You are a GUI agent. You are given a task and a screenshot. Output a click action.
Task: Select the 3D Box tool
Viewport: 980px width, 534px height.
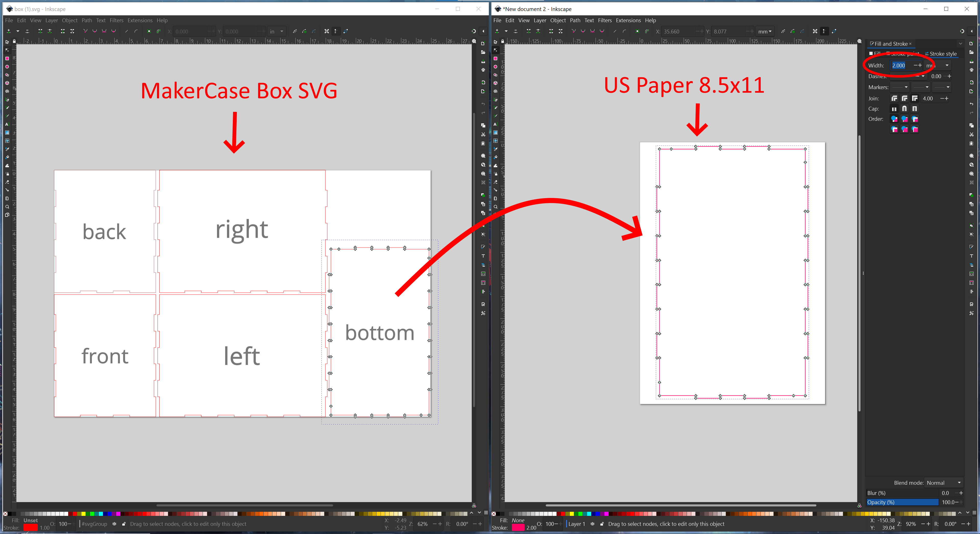point(7,83)
